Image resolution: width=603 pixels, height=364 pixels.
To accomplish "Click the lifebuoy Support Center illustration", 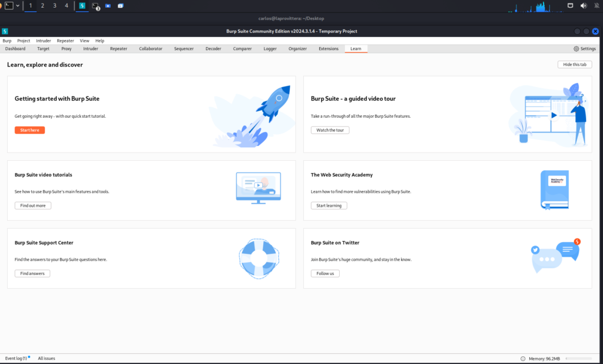I will 259,258.
